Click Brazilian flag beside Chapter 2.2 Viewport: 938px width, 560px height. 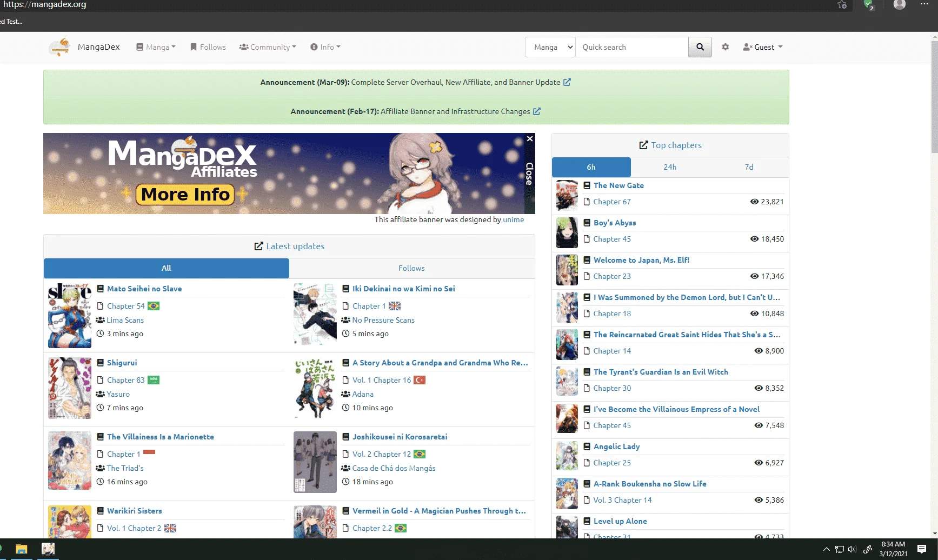point(401,528)
